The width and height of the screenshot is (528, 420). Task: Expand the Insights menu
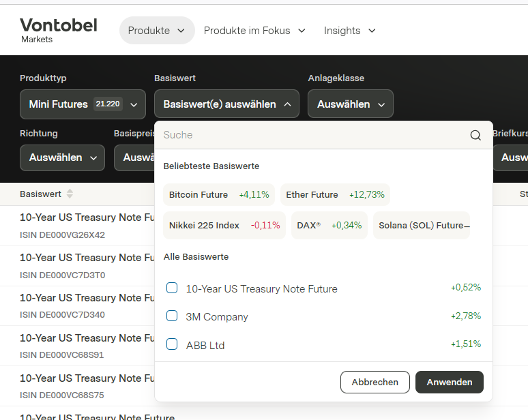click(x=349, y=31)
